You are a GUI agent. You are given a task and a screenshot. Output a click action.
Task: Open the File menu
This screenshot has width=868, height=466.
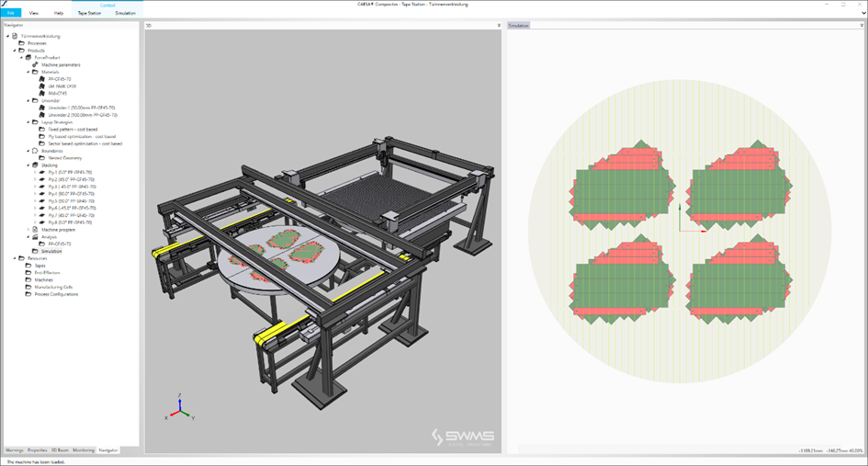[x=11, y=14]
